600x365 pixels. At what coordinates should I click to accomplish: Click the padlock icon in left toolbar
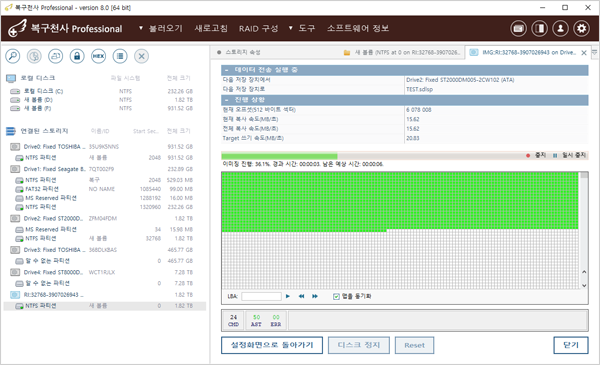(77, 56)
